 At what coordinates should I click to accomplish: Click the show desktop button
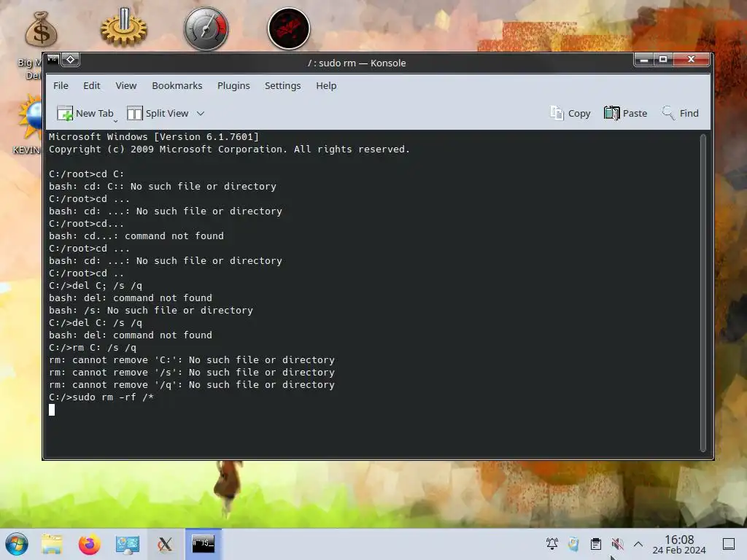click(729, 544)
